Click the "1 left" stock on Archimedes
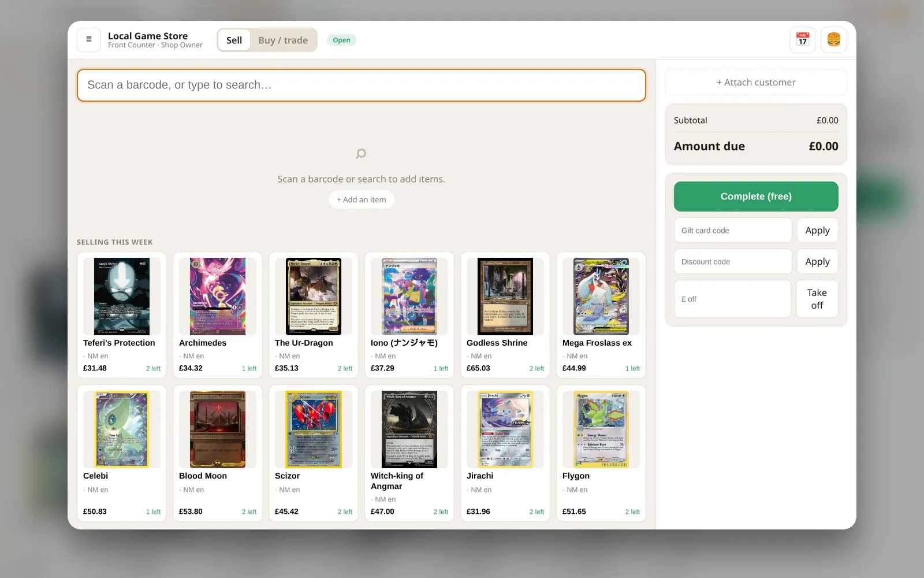Screen dimensions: 924x578 point(249,368)
